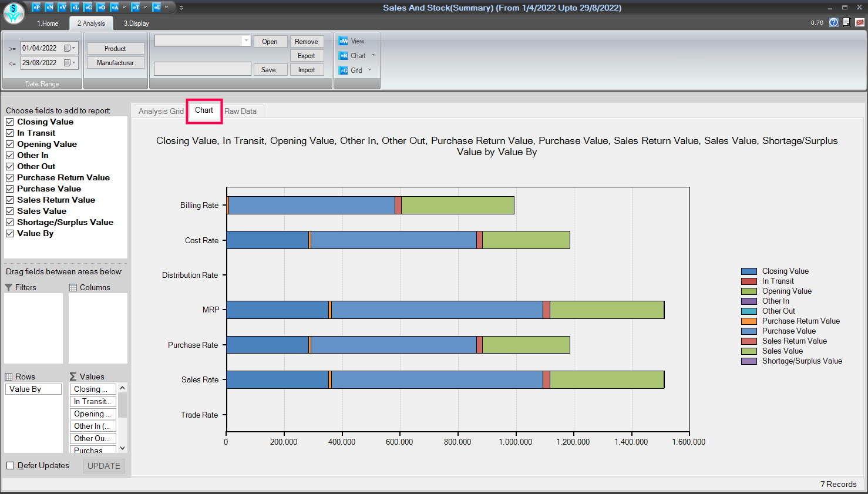Switch to the Analysis Grid tab
Image resolution: width=868 pixels, height=494 pixels.
tap(161, 111)
